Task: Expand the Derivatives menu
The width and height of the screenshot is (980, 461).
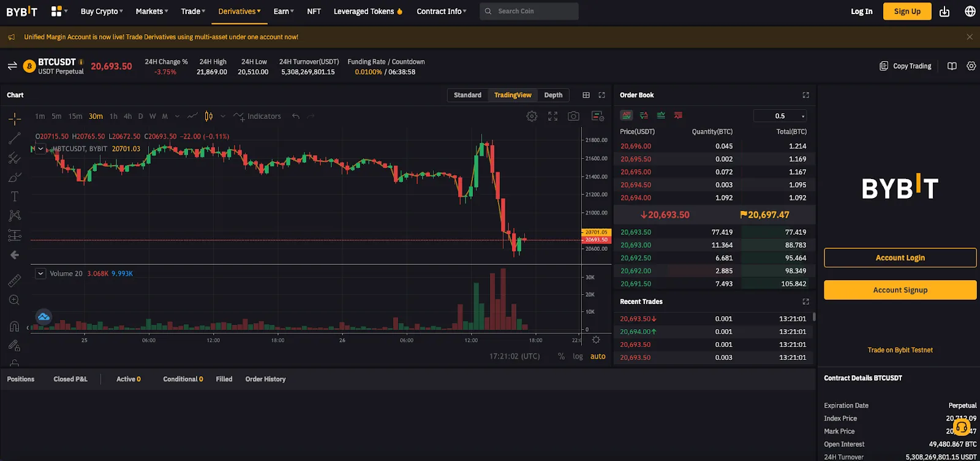Action: tap(239, 11)
